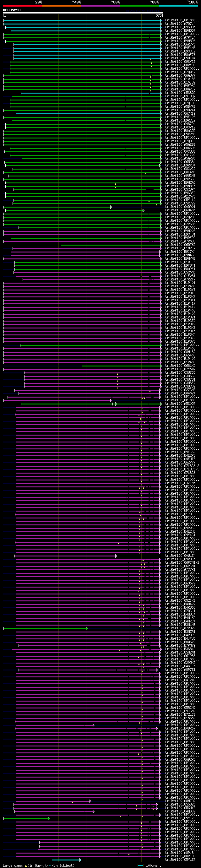201x868 pixels.
Task: Select the UniRef100_A5C8Q5 label
Action: tap(180, 93)
